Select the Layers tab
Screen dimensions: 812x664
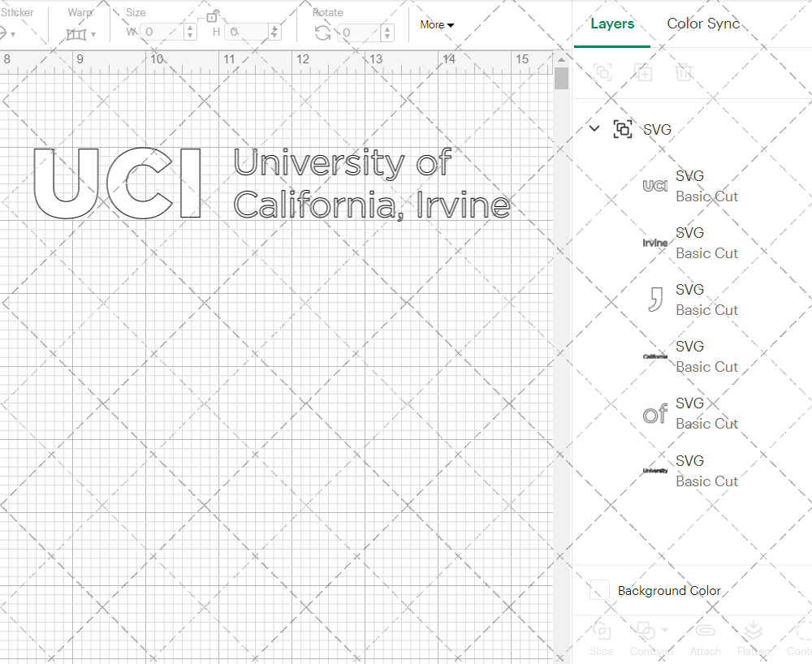[612, 24]
